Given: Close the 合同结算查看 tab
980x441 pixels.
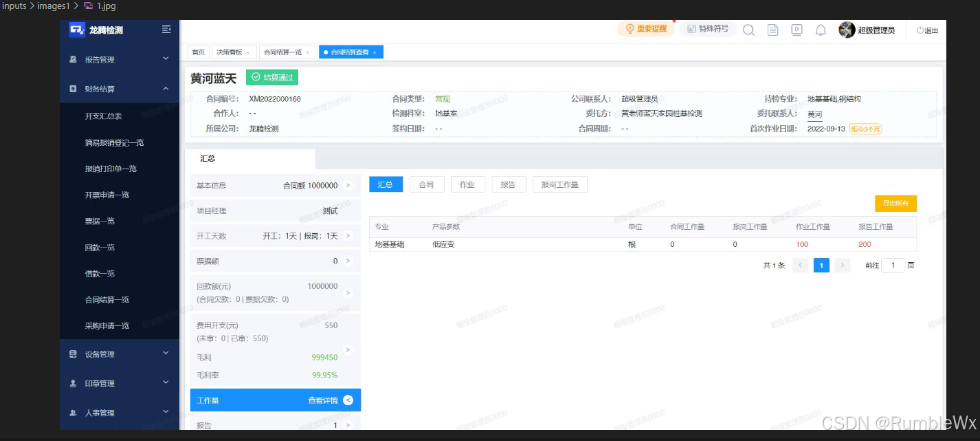Looking at the screenshot, I should 375,52.
